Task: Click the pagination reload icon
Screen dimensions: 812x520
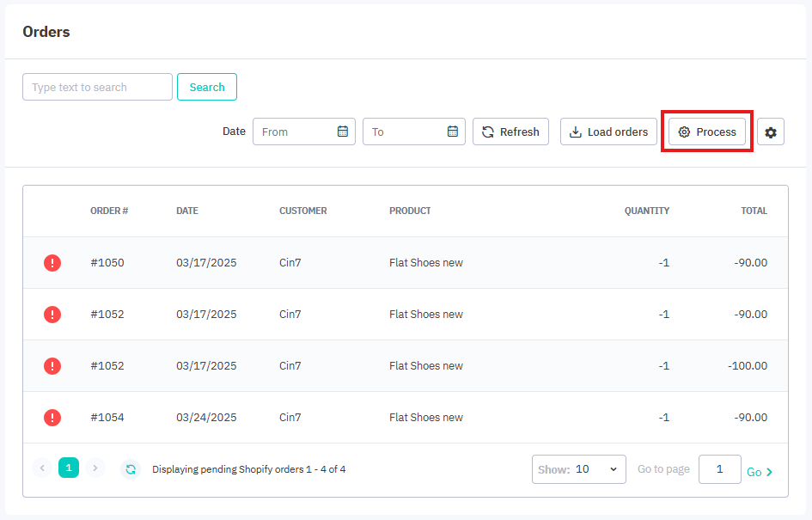Action: tap(130, 469)
